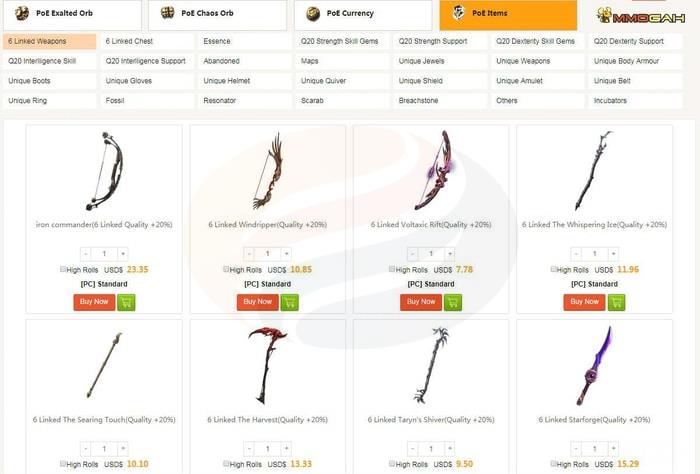Click the quantity field for The Harvest
700x474 pixels.
(x=267, y=448)
